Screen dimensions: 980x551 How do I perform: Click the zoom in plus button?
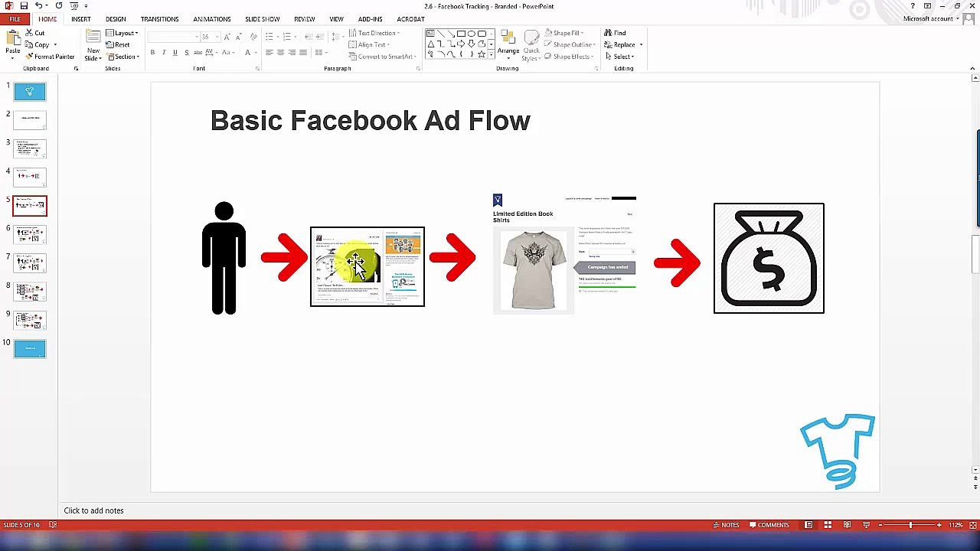[939, 525]
